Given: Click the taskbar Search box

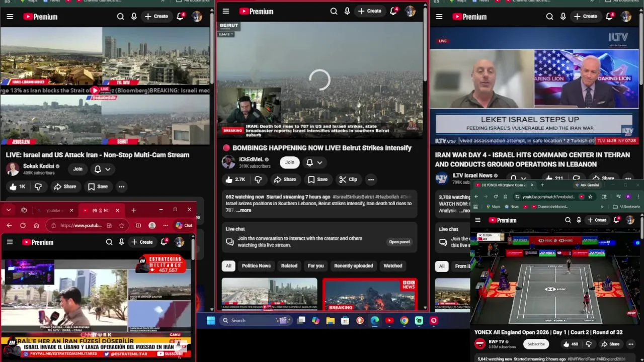Looking at the screenshot, I should (x=255, y=320).
